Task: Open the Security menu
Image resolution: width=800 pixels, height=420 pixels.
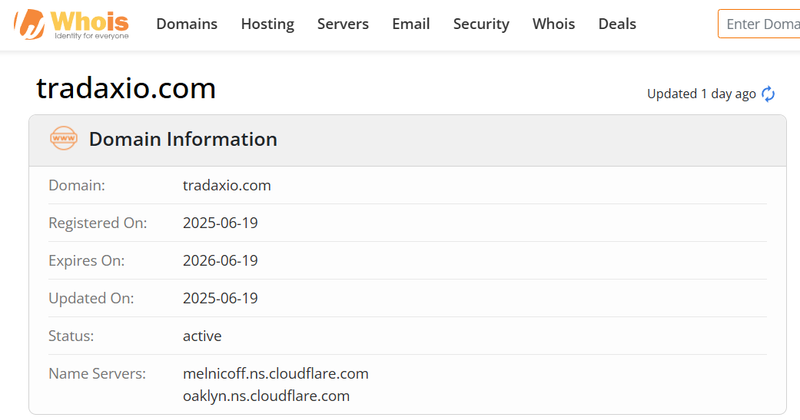Action: pyautogui.click(x=481, y=24)
